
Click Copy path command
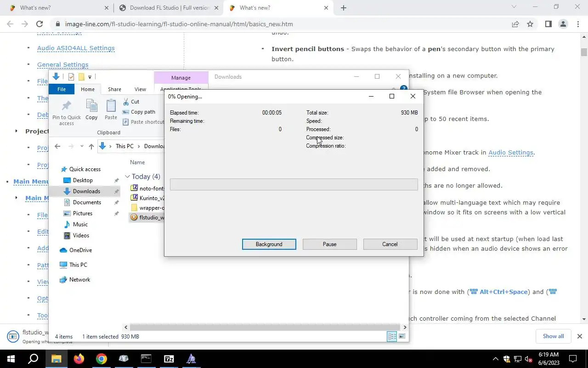click(139, 112)
